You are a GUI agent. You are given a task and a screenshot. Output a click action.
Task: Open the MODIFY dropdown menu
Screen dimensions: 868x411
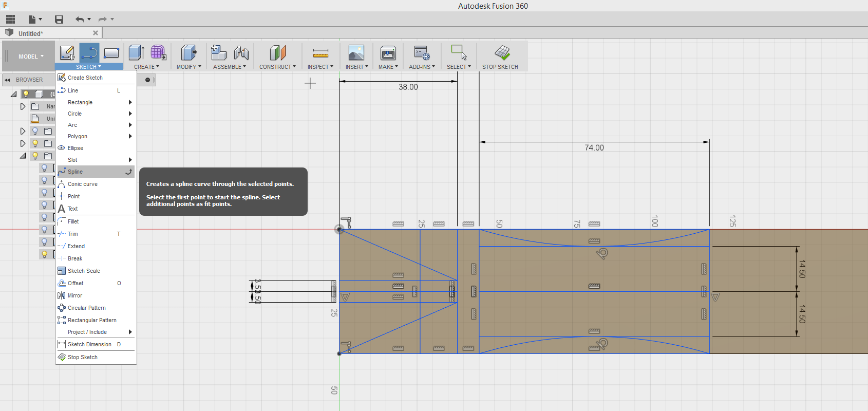188,67
